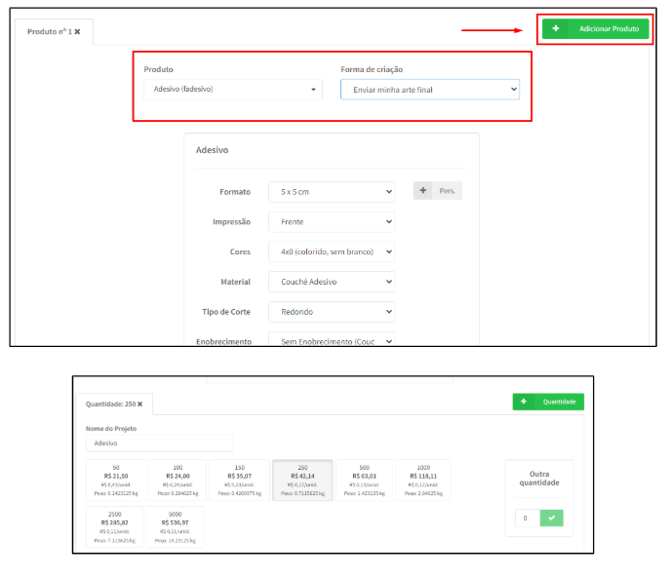Choose the 500 units R$ 63,01 option

(x=364, y=480)
